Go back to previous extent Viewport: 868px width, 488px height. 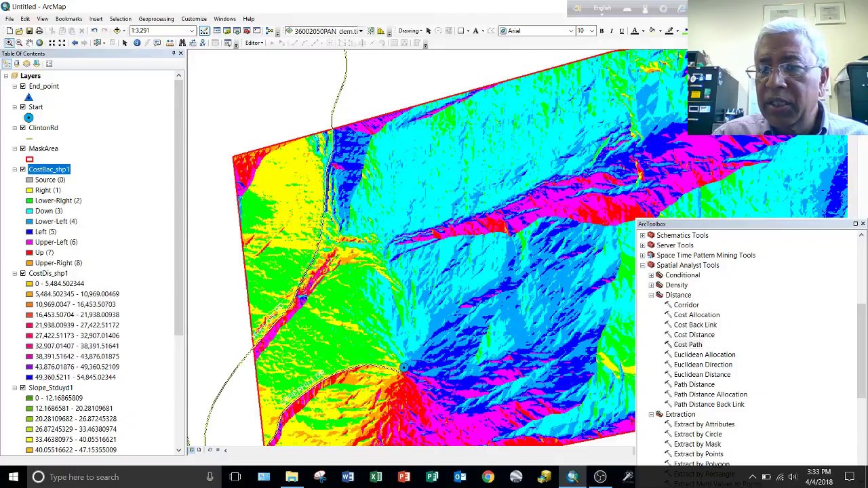click(75, 43)
